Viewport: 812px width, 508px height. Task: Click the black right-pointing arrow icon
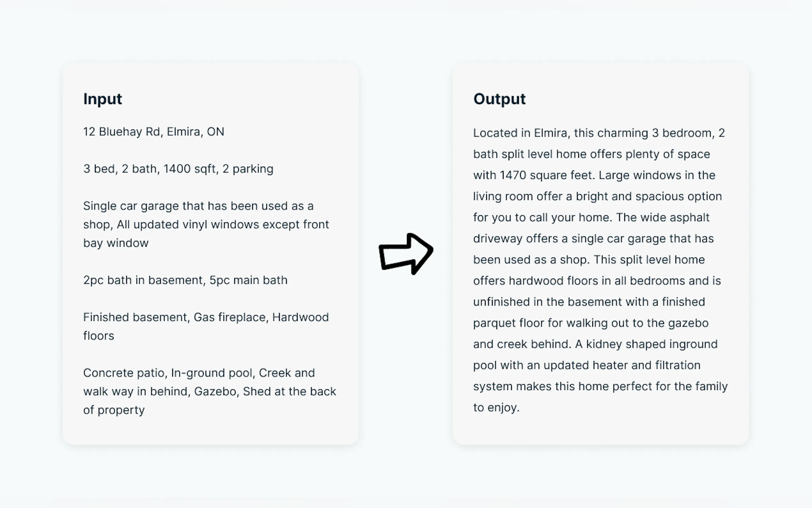tap(406, 254)
